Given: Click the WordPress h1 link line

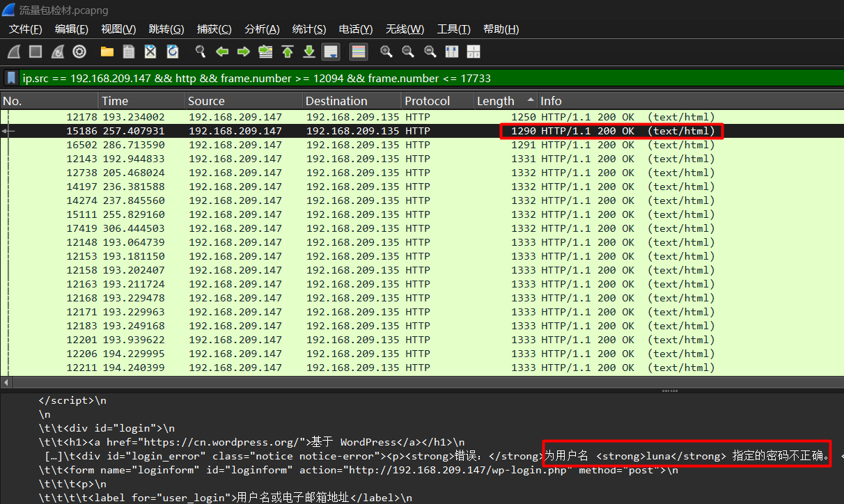Looking at the screenshot, I should [251, 442].
